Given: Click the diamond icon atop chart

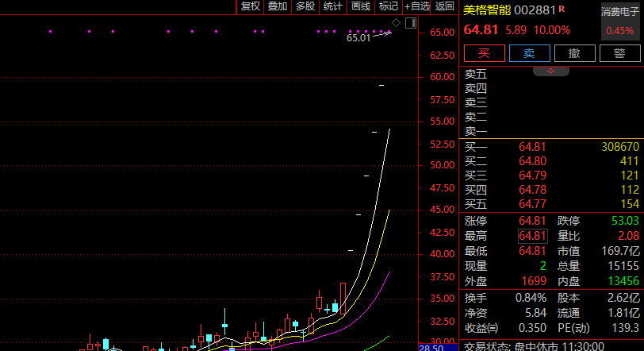Looking at the screenshot, I should [396, 22].
